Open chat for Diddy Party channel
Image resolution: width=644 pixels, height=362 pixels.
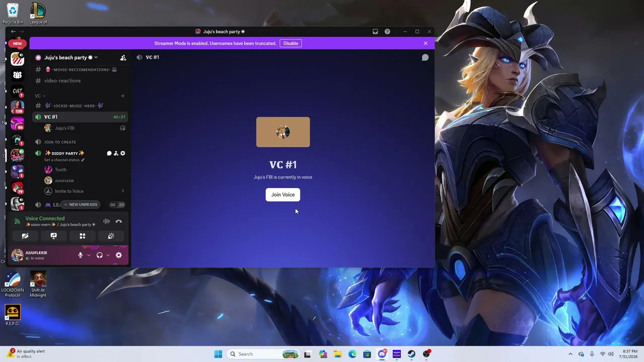tap(109, 153)
